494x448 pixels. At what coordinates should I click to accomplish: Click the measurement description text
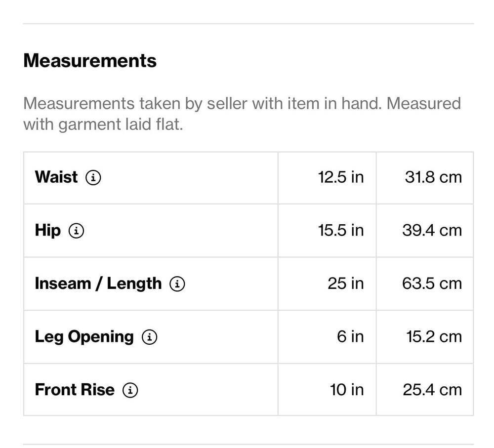242,114
